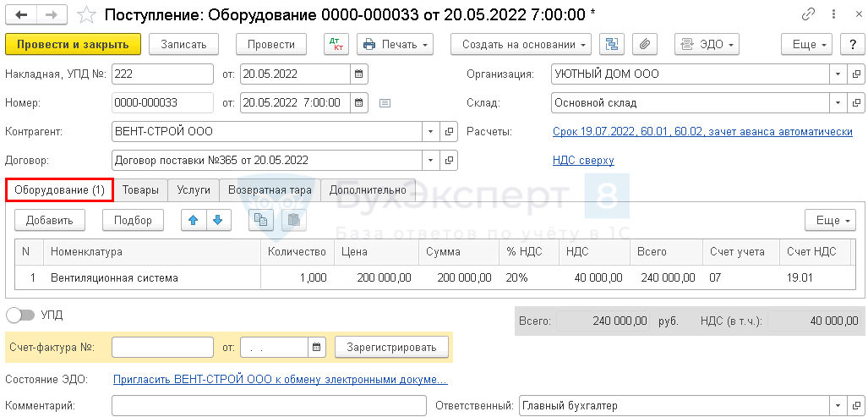The height and width of the screenshot is (417, 868).
Task: Move row up with blue arrow
Action: (x=194, y=220)
